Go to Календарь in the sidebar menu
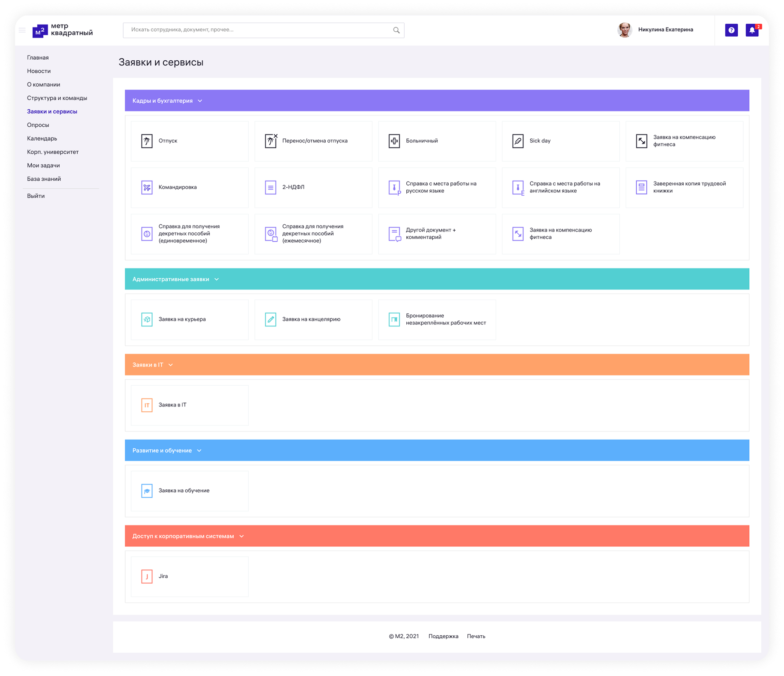The width and height of the screenshot is (784, 676). [42, 138]
